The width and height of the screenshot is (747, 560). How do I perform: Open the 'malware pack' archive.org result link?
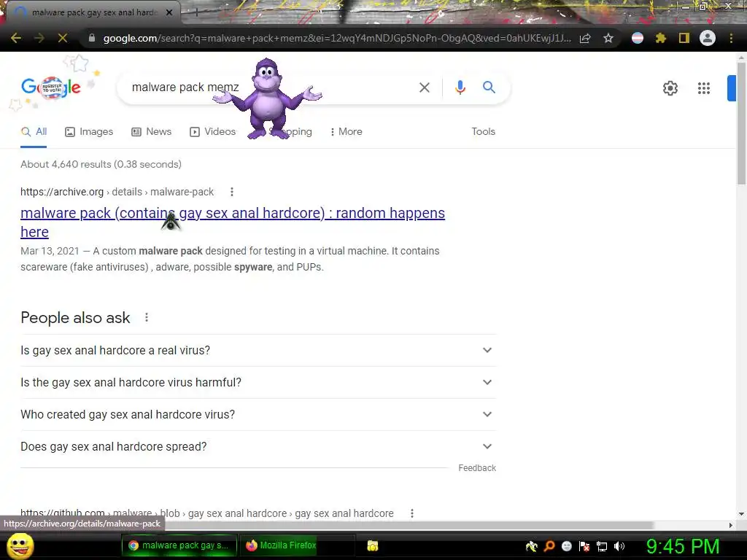pos(233,222)
